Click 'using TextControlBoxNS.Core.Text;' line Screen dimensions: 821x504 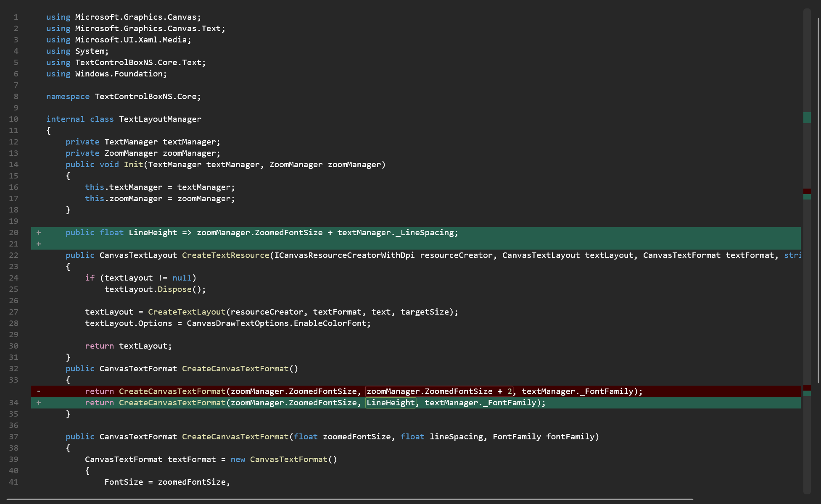(126, 63)
